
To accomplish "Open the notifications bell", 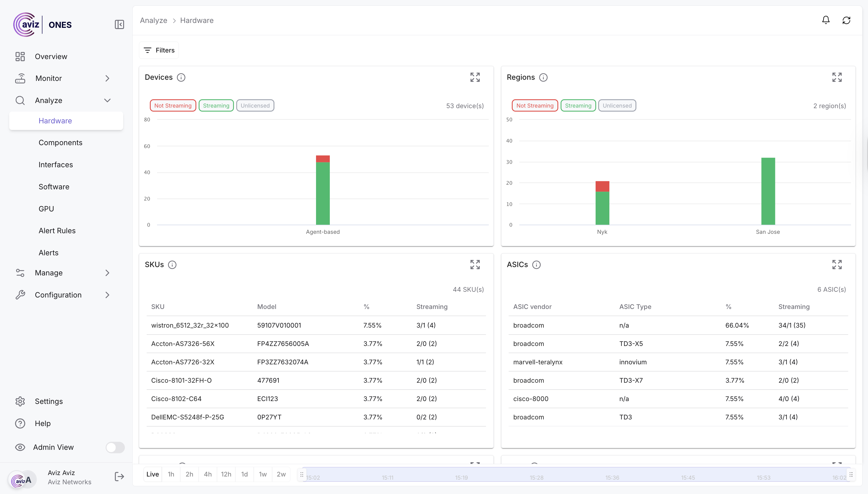I will click(826, 20).
